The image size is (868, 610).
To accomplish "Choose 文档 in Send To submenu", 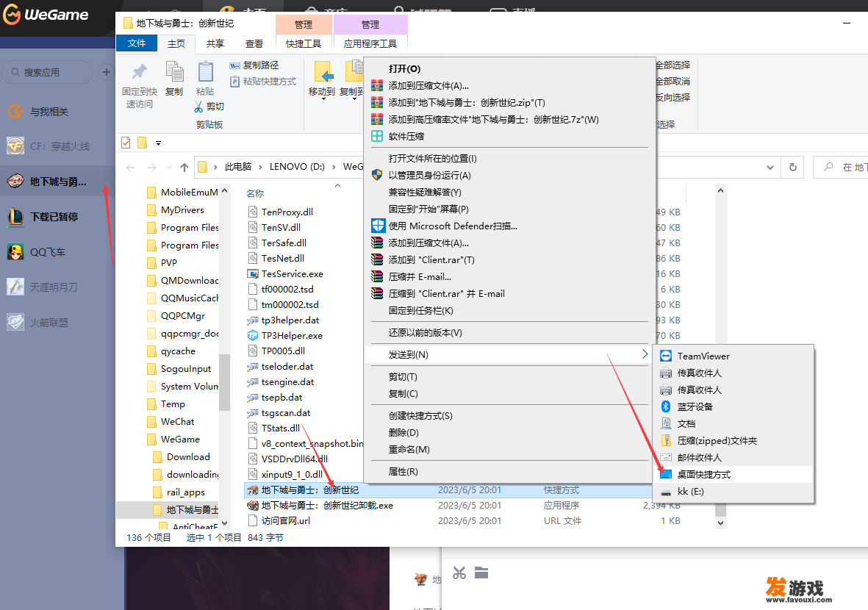I will [x=733, y=424].
